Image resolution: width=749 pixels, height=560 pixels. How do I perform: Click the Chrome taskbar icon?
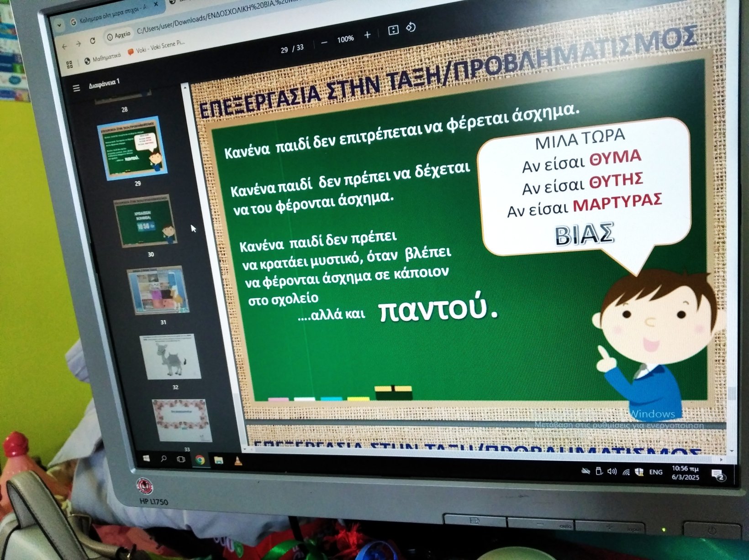[x=200, y=460]
